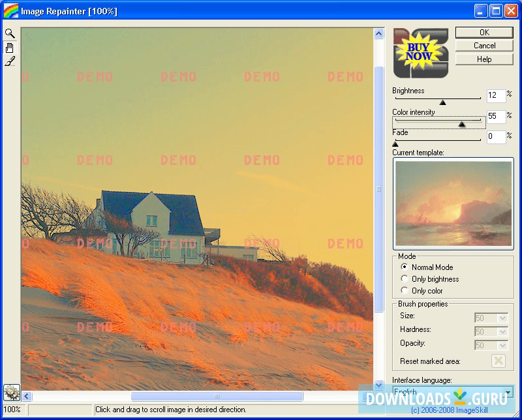
Task: Click the Fade slider handle
Action: click(395, 143)
